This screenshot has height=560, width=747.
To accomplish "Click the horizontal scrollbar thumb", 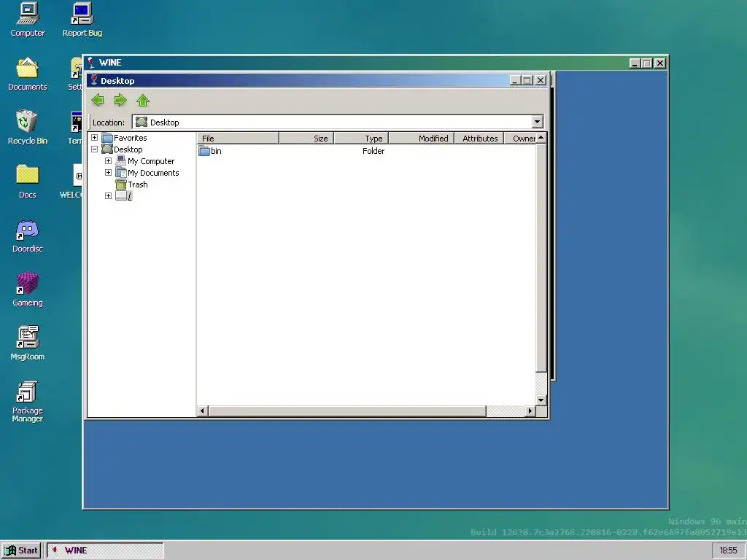I will tap(347, 411).
